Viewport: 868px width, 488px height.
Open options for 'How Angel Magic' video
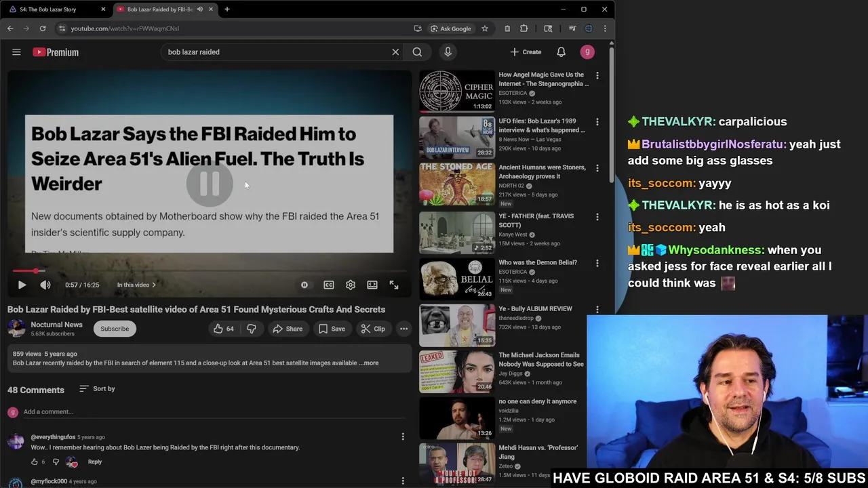point(597,75)
